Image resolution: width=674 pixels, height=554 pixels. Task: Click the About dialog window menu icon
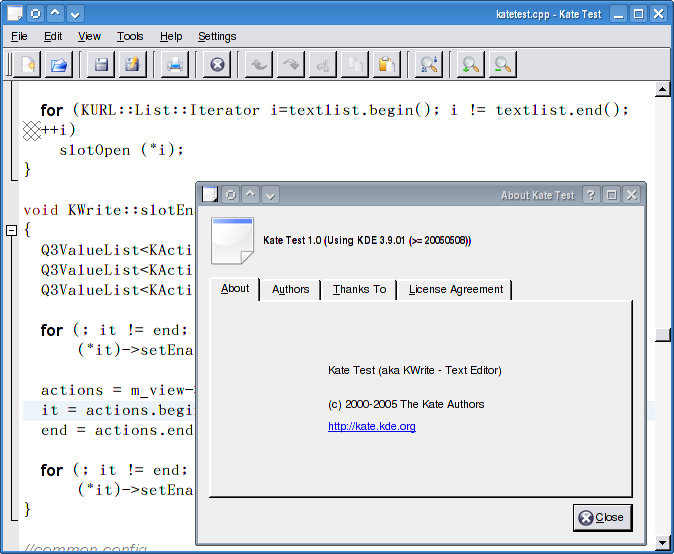click(x=210, y=195)
